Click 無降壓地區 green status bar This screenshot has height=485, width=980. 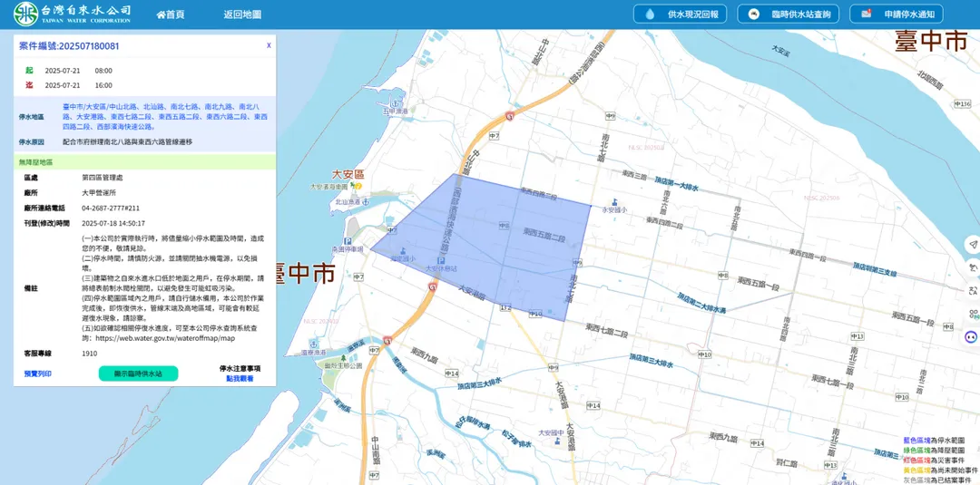[x=144, y=161]
